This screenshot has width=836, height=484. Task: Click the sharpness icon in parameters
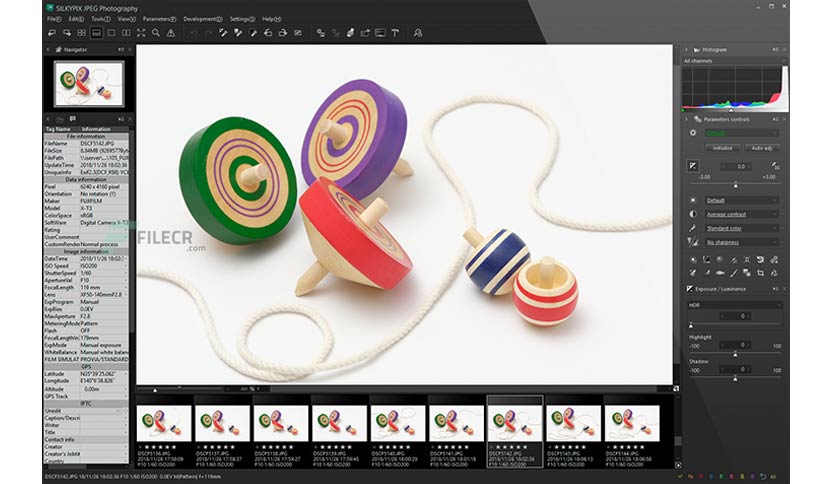pyautogui.click(x=693, y=242)
